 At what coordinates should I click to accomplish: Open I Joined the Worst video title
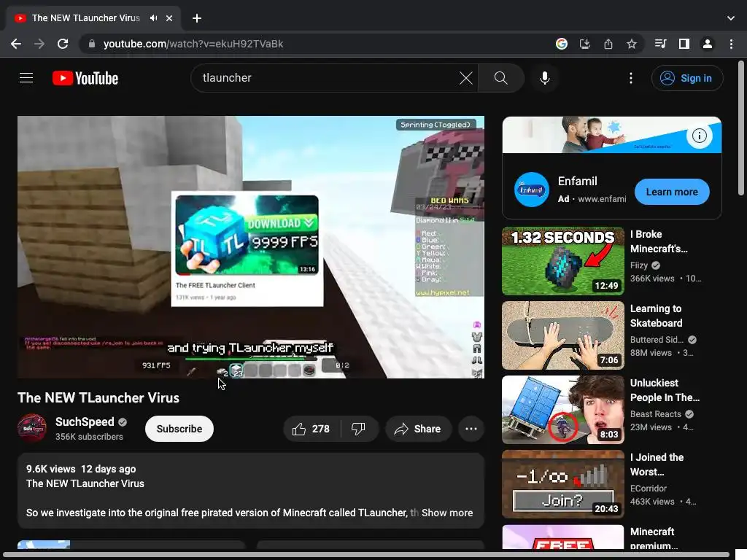[657, 464]
